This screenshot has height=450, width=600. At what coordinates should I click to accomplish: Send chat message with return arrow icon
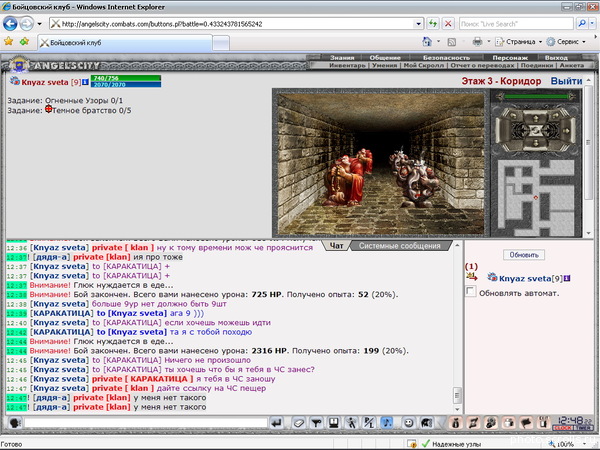coord(276,423)
